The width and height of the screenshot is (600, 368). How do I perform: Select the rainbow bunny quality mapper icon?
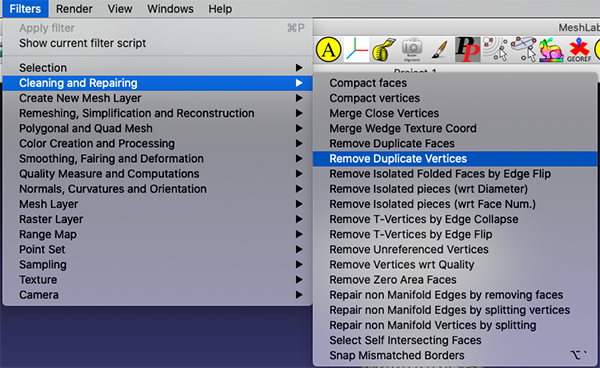pos(551,50)
